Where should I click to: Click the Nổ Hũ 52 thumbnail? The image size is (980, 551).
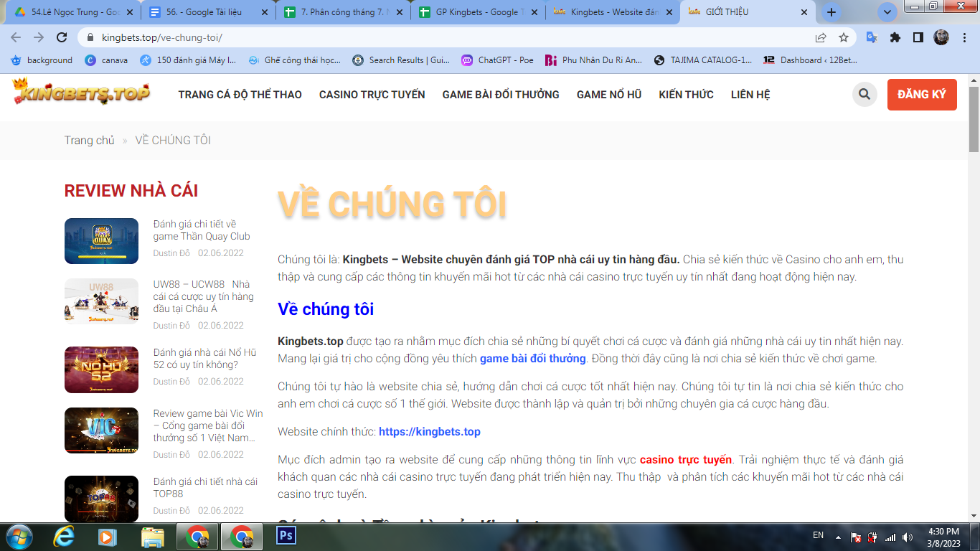pos(101,369)
